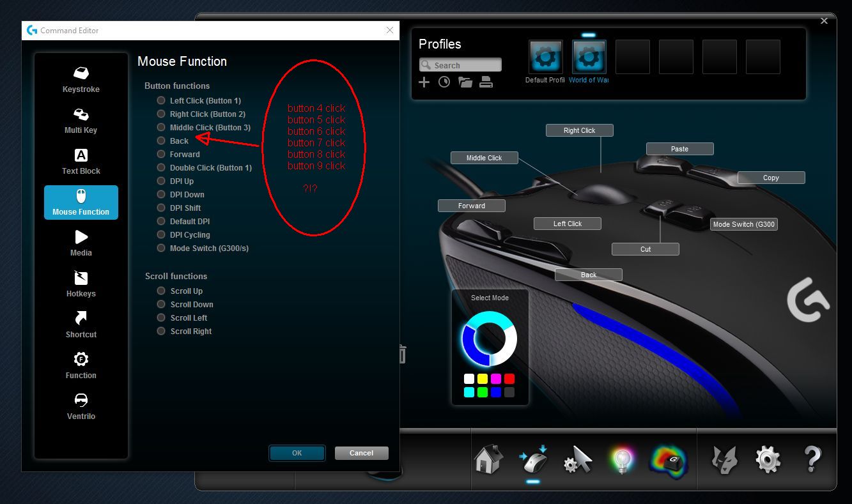Click the Mode Switch assignment label
The width and height of the screenshot is (852, 504).
coord(744,224)
